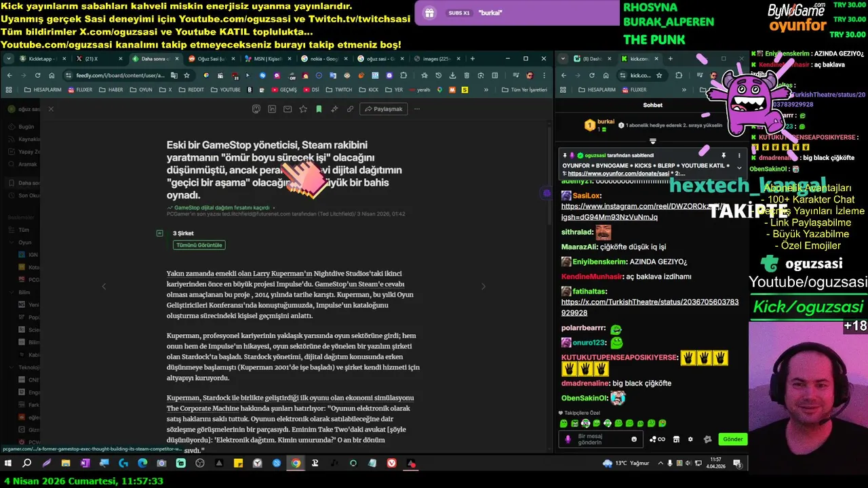Screen dimensions: 868x488
Task: Click the Tümünü Görüntüle button
Action: 199,245
